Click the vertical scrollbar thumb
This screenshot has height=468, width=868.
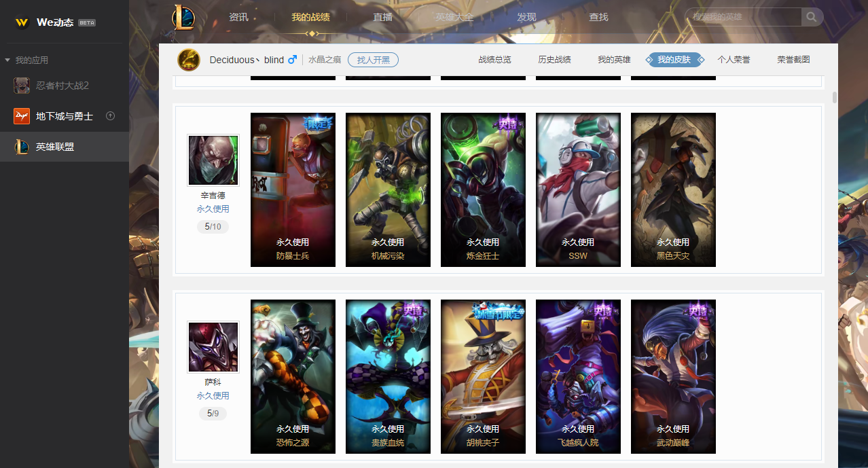click(835, 96)
